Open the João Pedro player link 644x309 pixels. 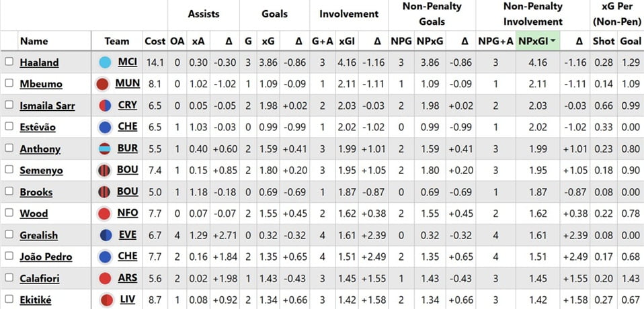46,257
